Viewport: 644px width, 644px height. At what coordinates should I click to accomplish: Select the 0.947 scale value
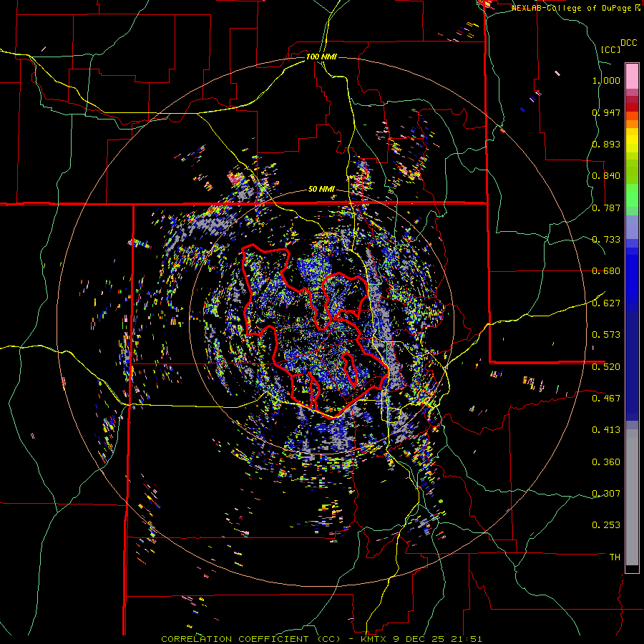pos(606,112)
